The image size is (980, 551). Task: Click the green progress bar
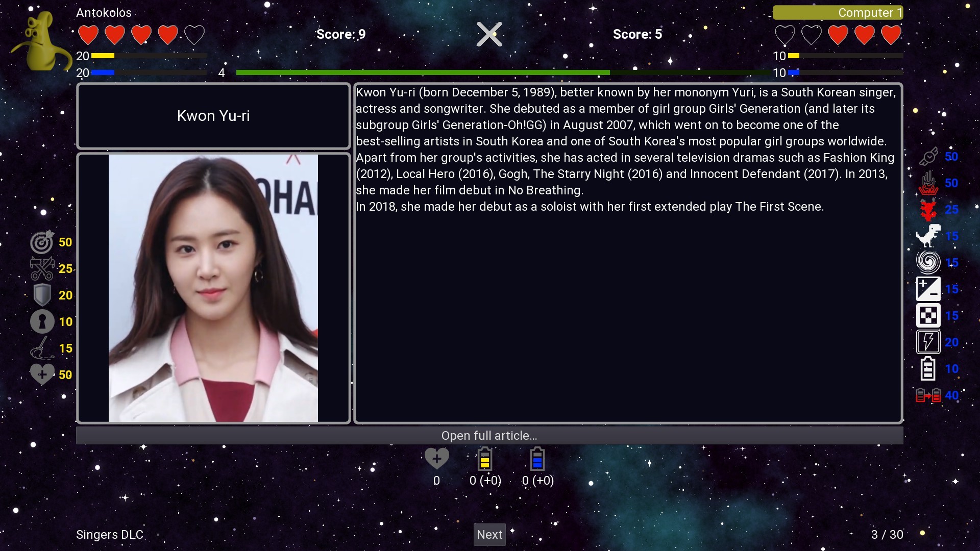pos(424,72)
